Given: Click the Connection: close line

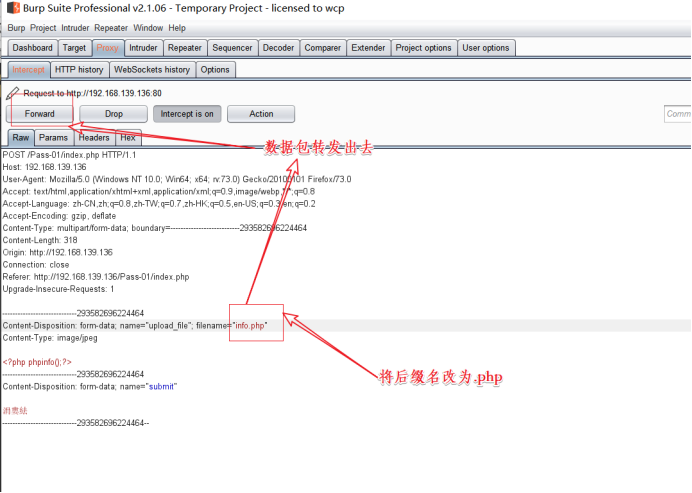Looking at the screenshot, I should pyautogui.click(x=36, y=265).
